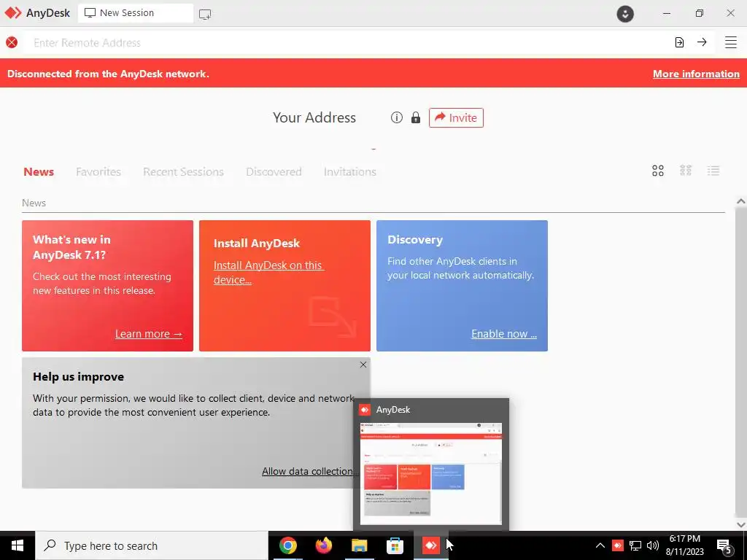The image size is (747, 560).
Task: Open the network status tray icon
Action: [x=635, y=545]
